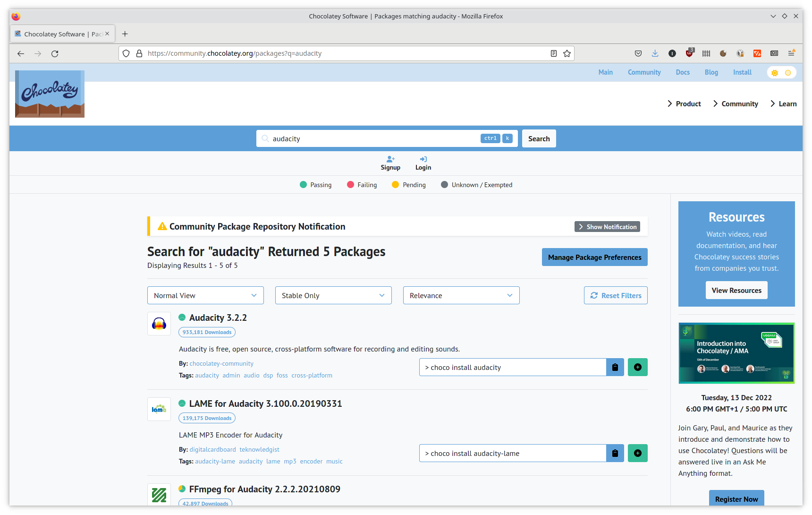The width and height of the screenshot is (812, 515).
Task: Select the encoder tag
Action: point(311,461)
